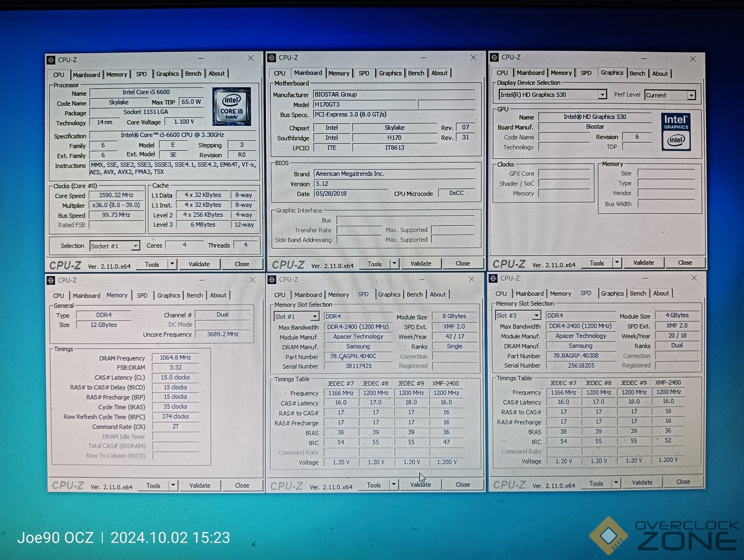This screenshot has height=560, width=744.
Task: Click the Channel # Dual value
Action: point(223,315)
